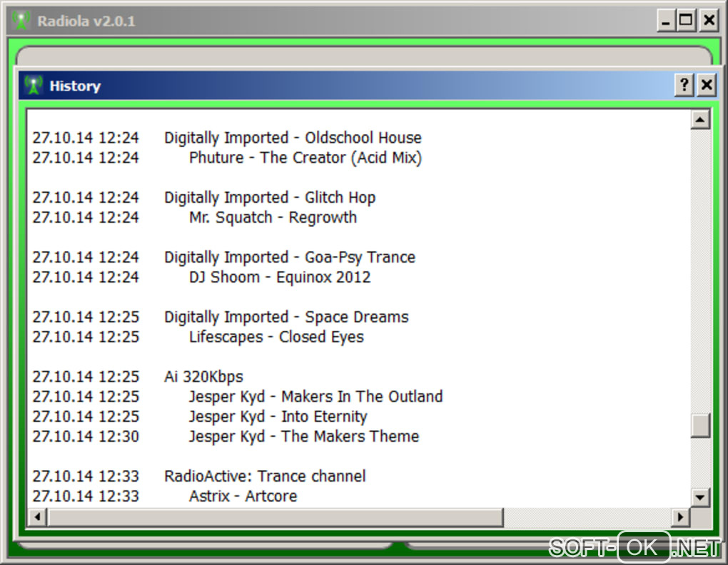Click the '27.10.14 12:30' timestamp

click(86, 437)
